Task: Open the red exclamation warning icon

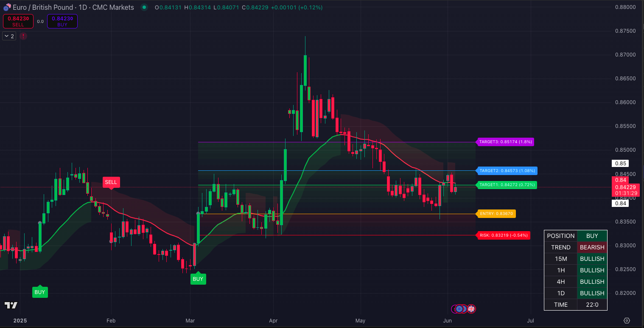Action: click(23, 36)
